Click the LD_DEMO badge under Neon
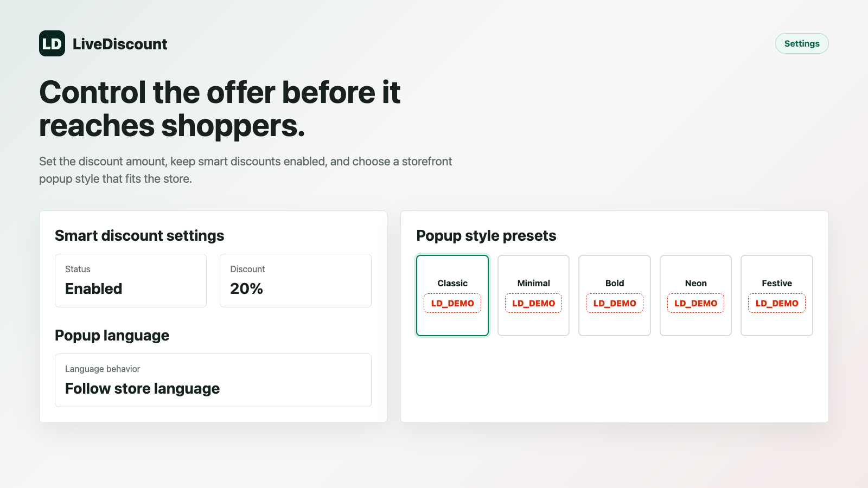This screenshot has height=488, width=868. tap(695, 303)
